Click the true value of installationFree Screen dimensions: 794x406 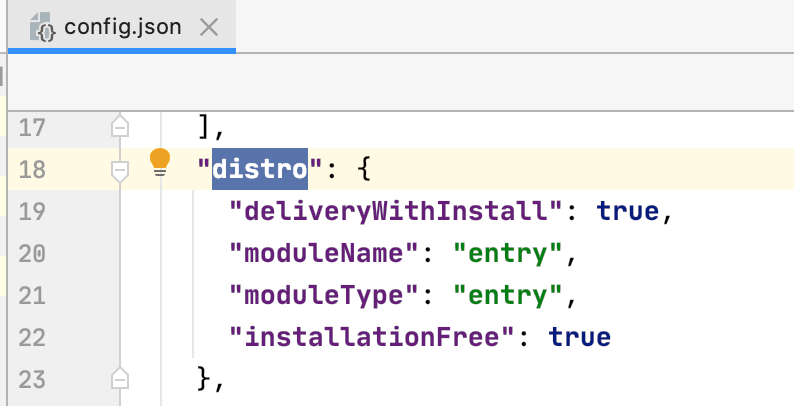pyautogui.click(x=580, y=337)
